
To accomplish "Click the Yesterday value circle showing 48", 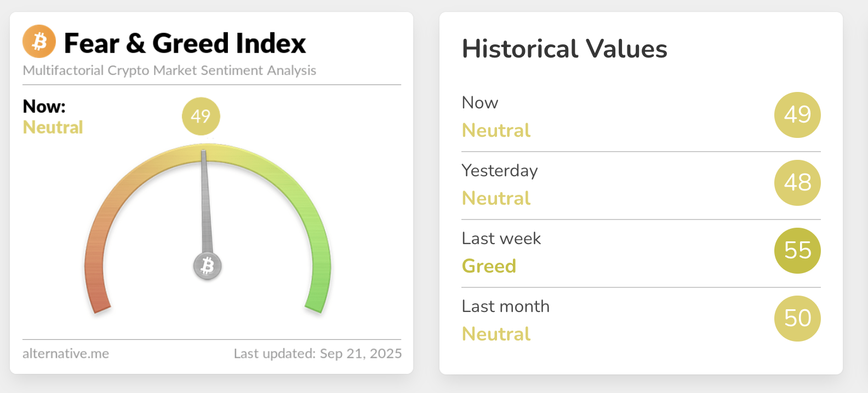I will click(x=797, y=183).
